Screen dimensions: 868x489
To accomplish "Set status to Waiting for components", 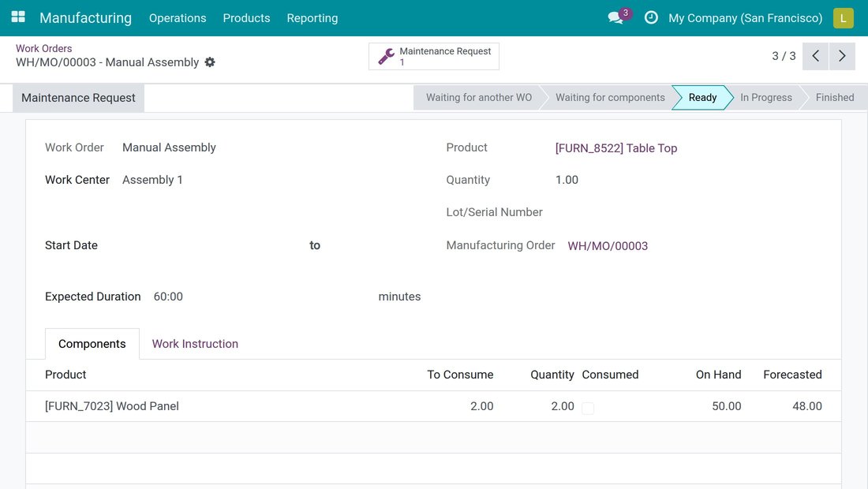I will point(610,97).
